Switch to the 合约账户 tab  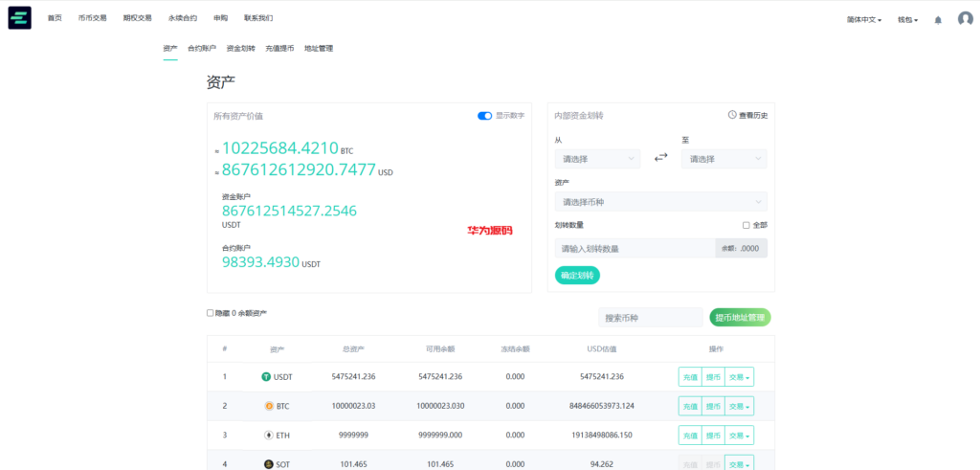(x=202, y=48)
